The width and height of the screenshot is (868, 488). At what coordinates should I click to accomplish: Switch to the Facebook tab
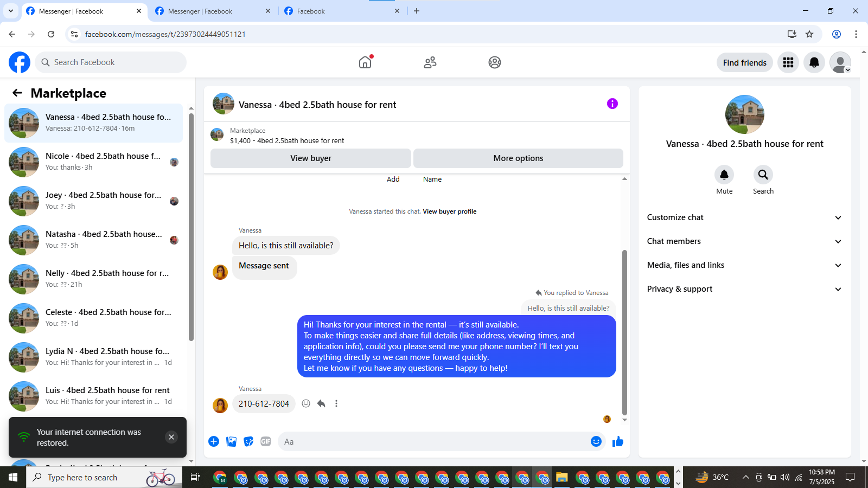click(x=342, y=11)
